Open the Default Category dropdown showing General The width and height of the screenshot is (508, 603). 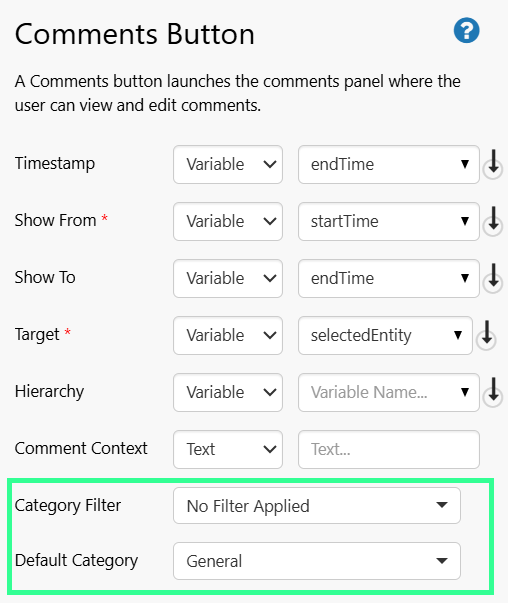(317, 561)
